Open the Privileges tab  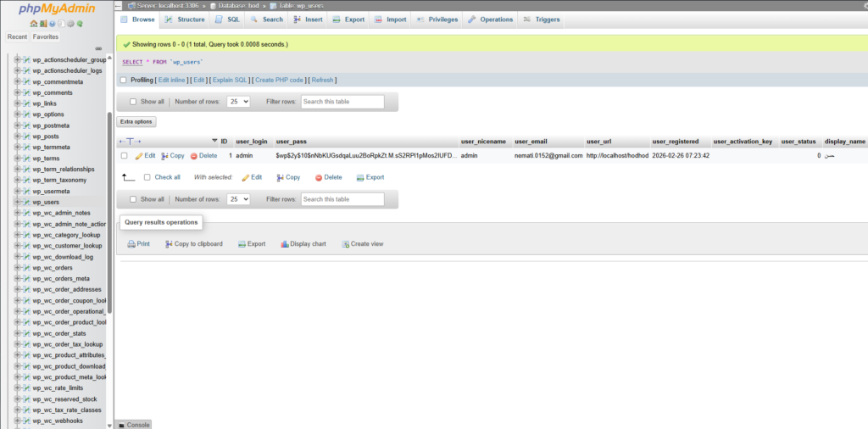point(437,19)
